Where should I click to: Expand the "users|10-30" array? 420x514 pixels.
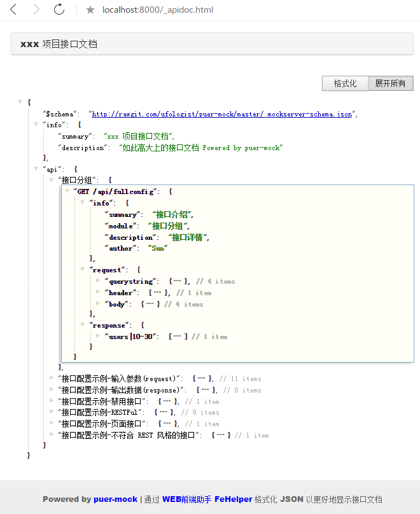point(98,336)
